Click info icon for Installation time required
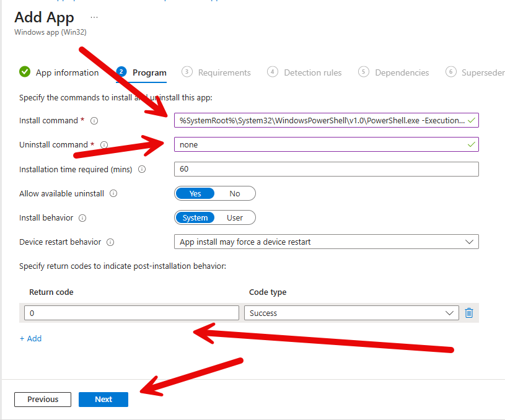 [142, 169]
